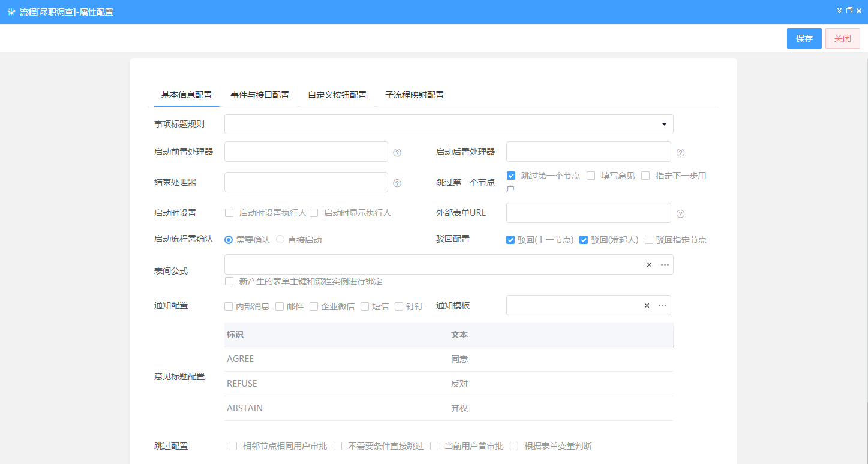Viewport: 868px width, 464px height.
Task: Click the 标识 column header
Action: (x=337, y=335)
